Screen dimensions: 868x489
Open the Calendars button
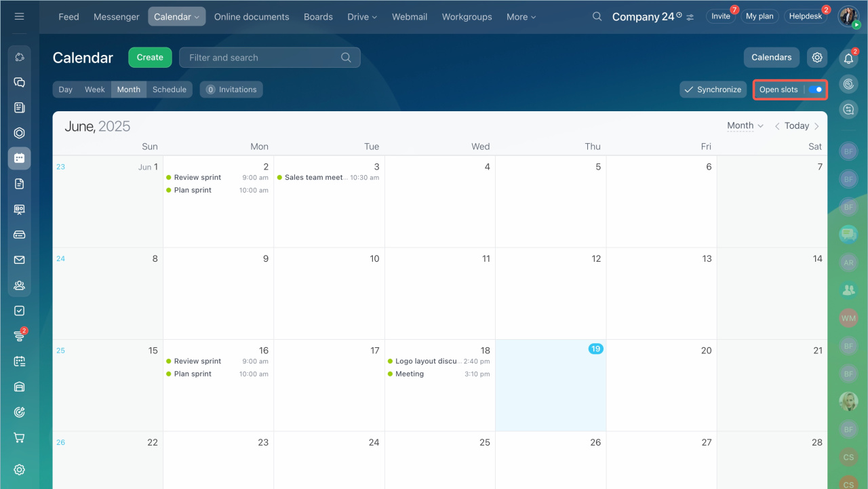[x=771, y=58]
